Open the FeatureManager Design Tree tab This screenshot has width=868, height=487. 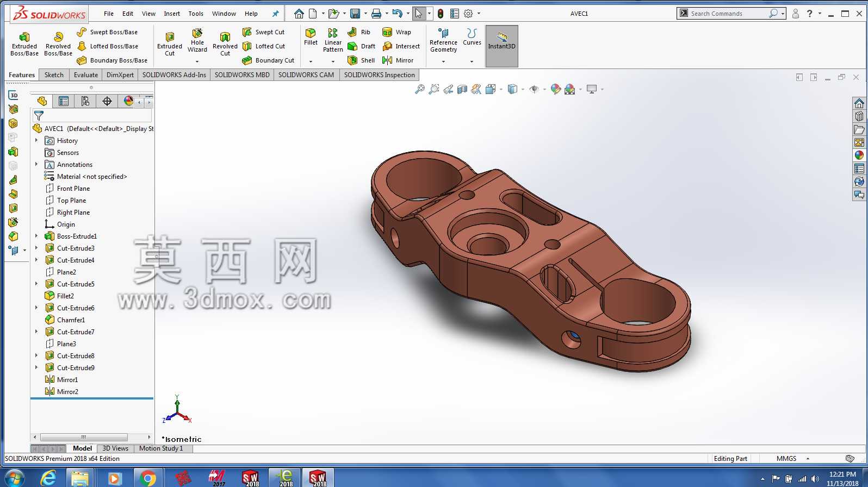coord(42,101)
